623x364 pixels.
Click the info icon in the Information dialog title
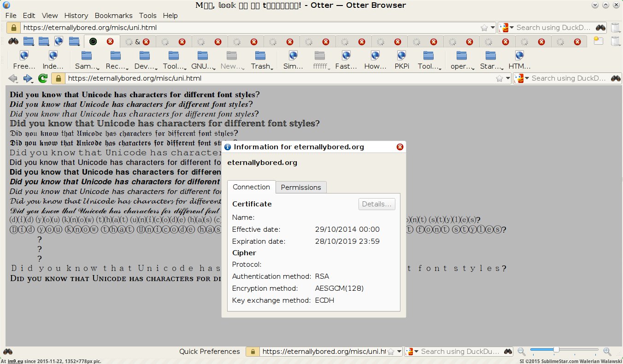tap(228, 147)
